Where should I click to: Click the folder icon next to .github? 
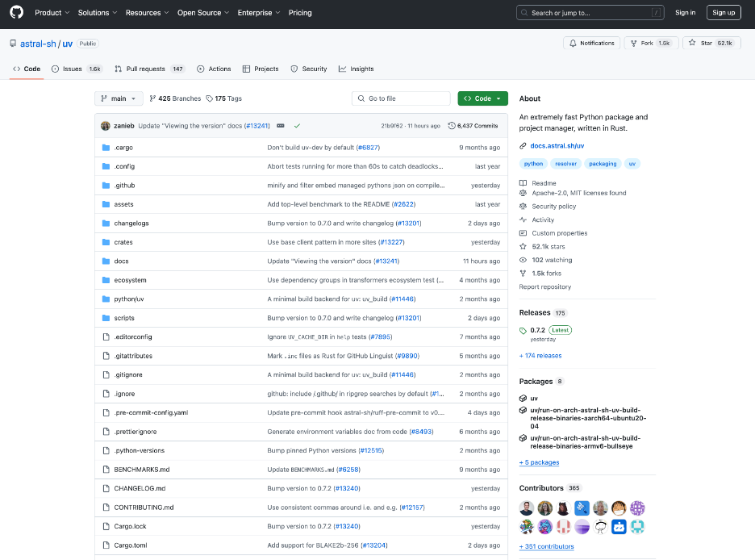coord(106,186)
